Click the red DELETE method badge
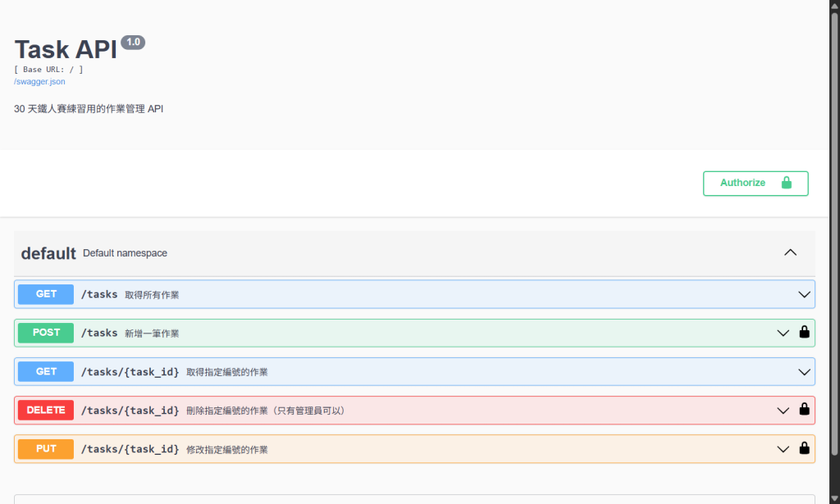Viewport: 840px width, 504px height. click(x=46, y=411)
